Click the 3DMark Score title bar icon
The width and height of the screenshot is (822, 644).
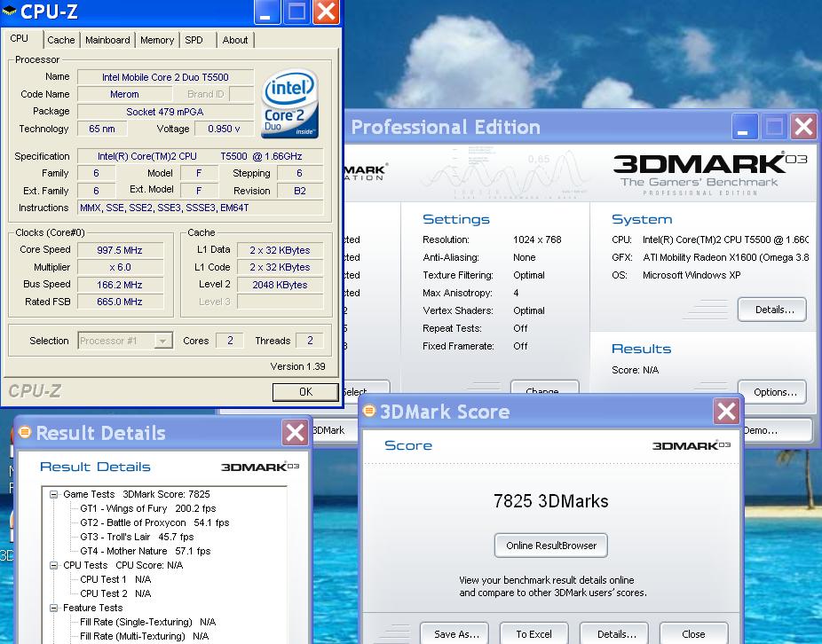[369, 411]
